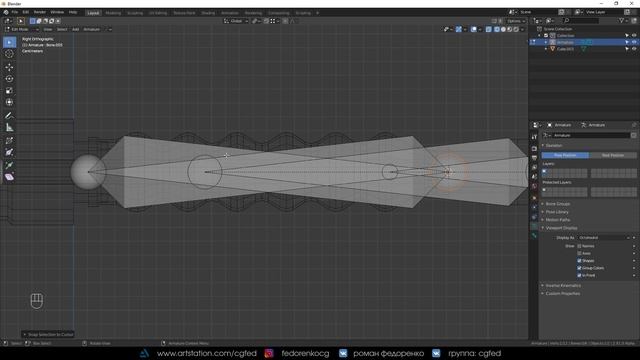
Task: Hide Collection with its eye icon
Action: (634, 36)
